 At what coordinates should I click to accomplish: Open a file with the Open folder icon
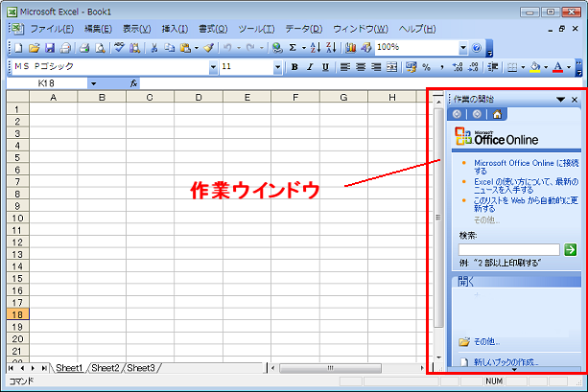(35, 48)
